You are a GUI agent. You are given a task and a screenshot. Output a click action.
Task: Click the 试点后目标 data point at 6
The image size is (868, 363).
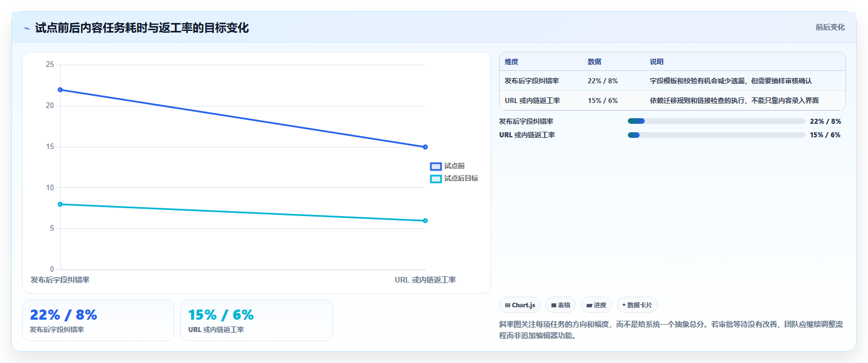[x=425, y=221]
